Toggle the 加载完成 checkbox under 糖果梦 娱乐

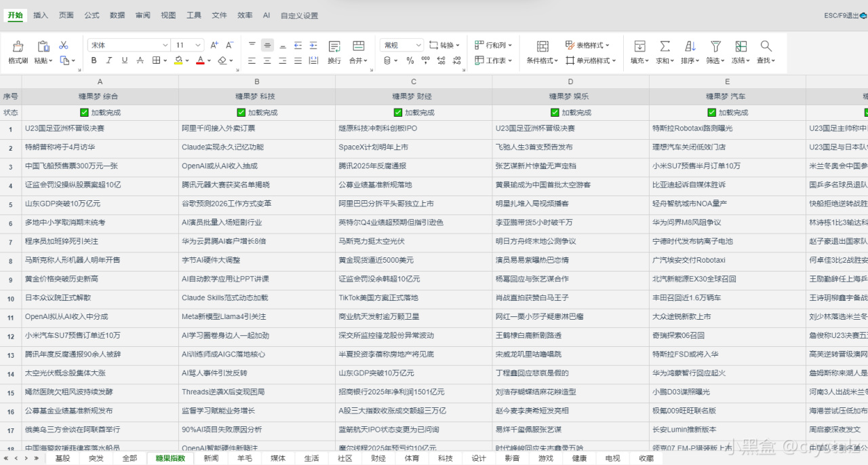555,113
